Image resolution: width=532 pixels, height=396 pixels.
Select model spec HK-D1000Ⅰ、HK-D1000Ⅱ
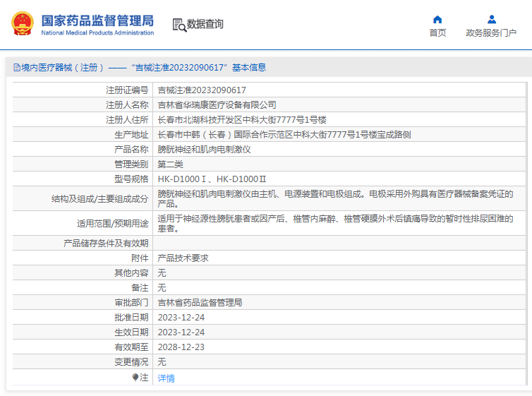pyautogui.click(x=212, y=179)
